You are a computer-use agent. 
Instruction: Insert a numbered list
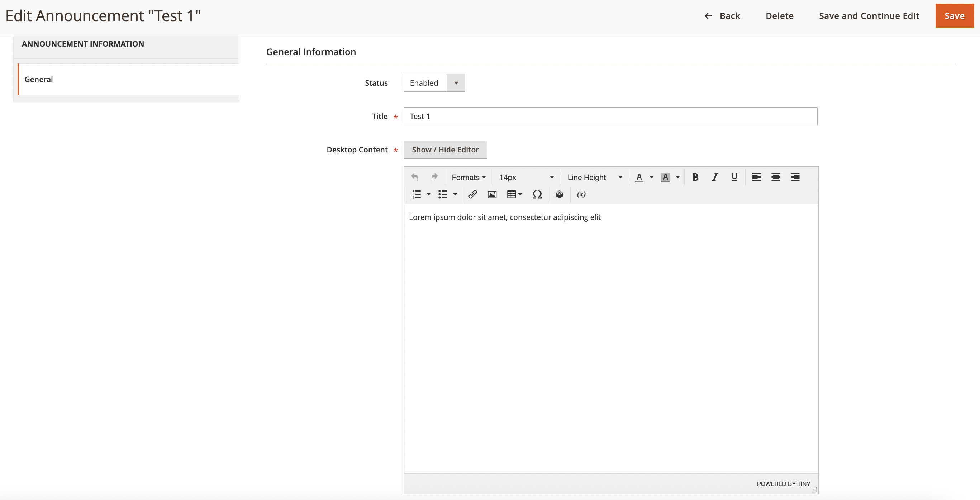click(x=417, y=194)
